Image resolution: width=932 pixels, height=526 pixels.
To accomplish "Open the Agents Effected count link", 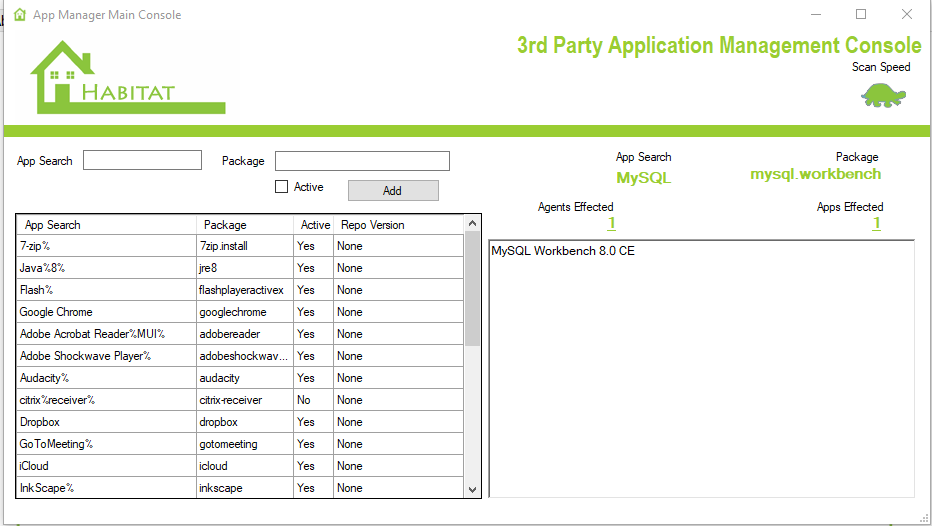I will coord(611,224).
